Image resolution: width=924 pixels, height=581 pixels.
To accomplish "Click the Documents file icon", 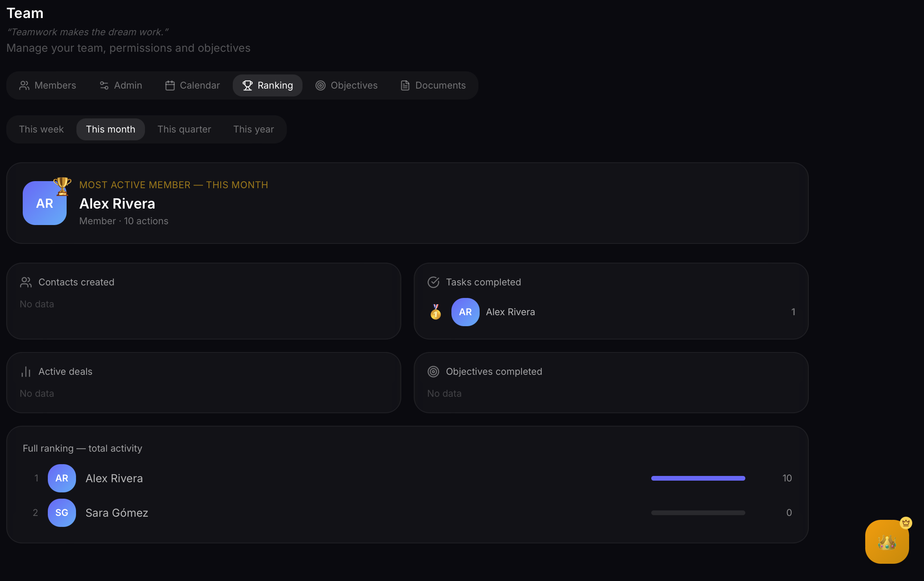I will pyautogui.click(x=405, y=85).
